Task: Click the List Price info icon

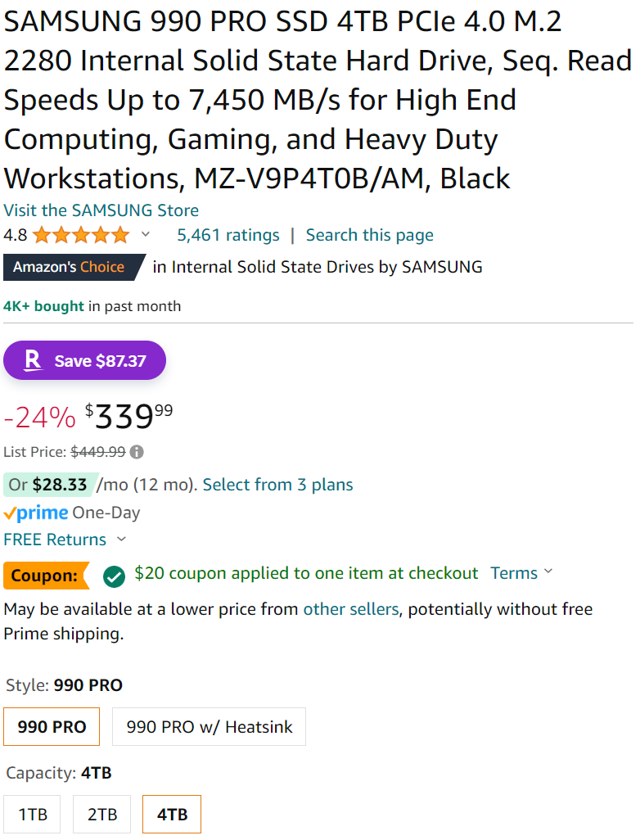Action: [137, 452]
